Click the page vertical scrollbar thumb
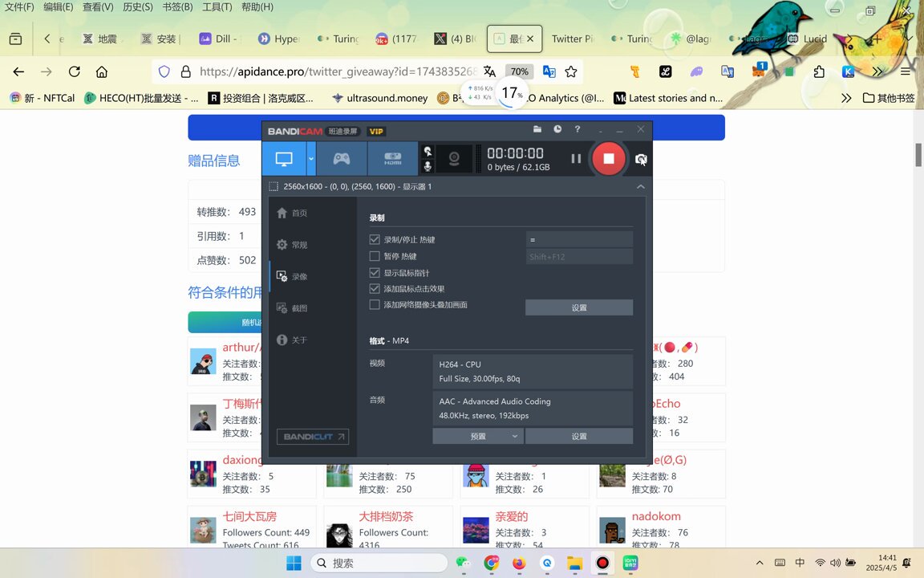924x578 pixels. (x=918, y=154)
